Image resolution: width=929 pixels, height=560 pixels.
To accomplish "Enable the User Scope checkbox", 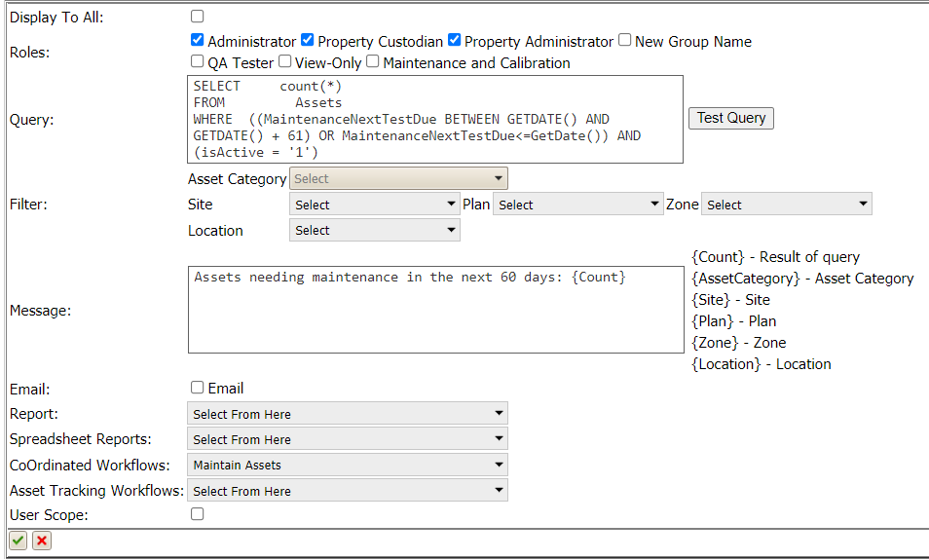I will pyautogui.click(x=198, y=514).
